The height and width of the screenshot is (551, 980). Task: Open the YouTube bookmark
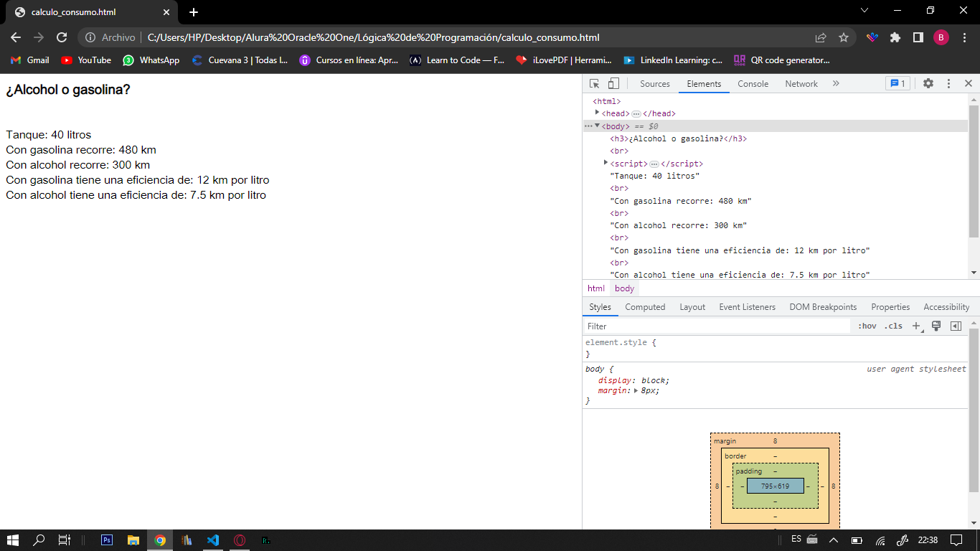tap(86, 60)
